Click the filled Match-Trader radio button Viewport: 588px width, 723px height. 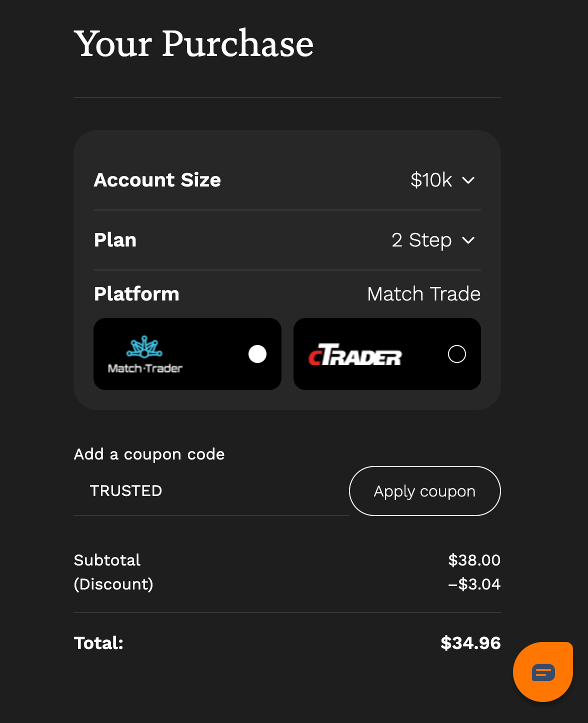coord(257,354)
